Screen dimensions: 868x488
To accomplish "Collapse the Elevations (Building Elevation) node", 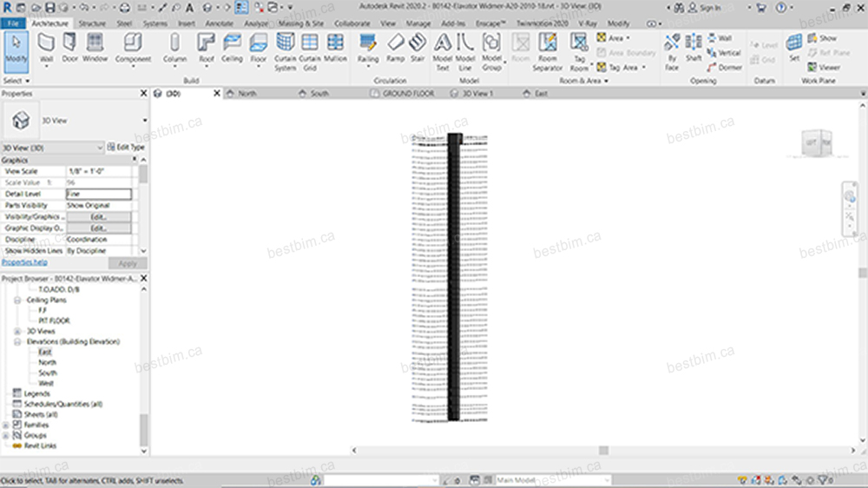I will coord(17,342).
